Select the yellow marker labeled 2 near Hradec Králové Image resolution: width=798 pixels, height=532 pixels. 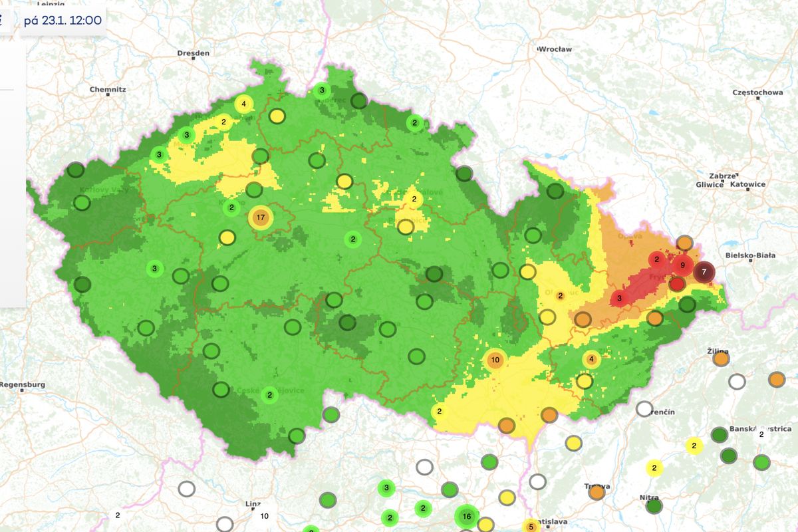pos(414,198)
